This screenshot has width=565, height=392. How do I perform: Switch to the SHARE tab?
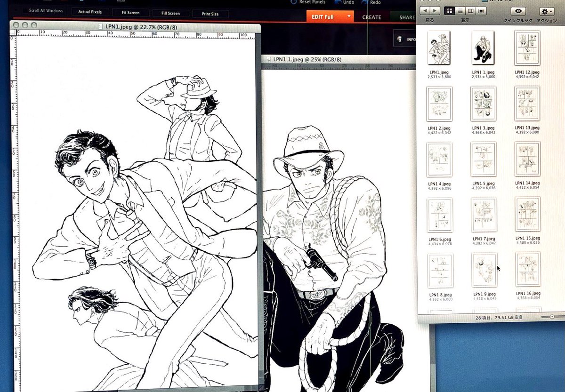407,17
